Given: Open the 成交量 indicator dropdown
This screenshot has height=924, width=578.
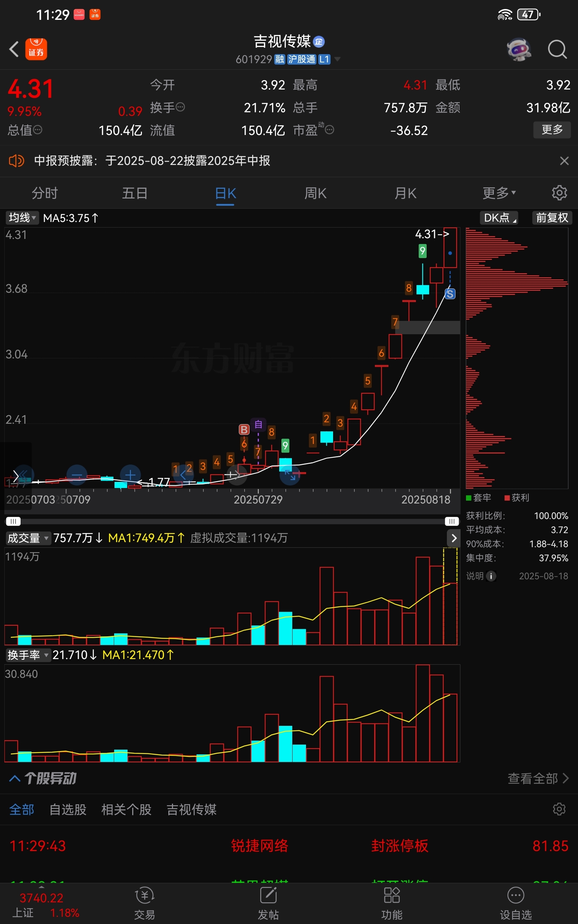Looking at the screenshot, I should [28, 538].
